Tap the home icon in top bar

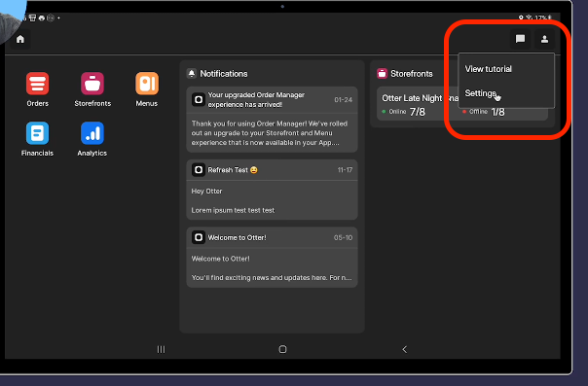[x=20, y=39]
